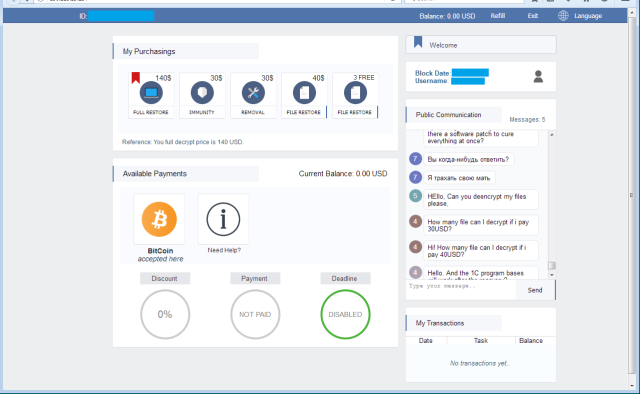Click the reference full decrypt price text
640x394 pixels.
(x=182, y=142)
